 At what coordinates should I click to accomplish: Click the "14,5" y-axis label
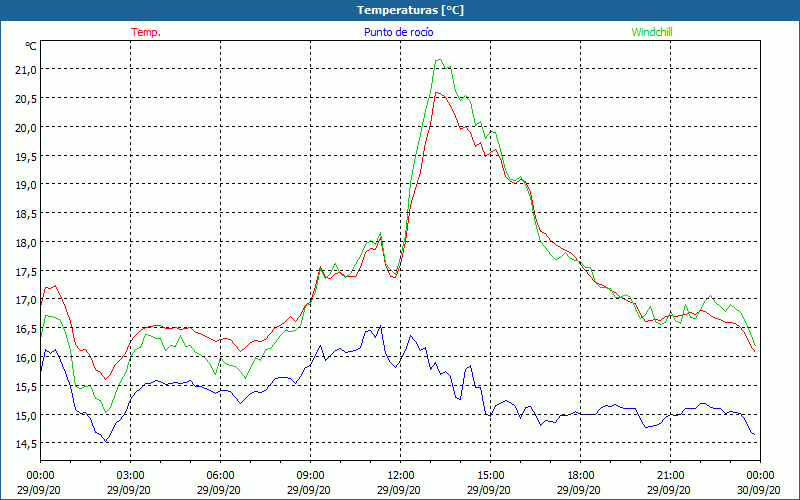tap(26, 444)
